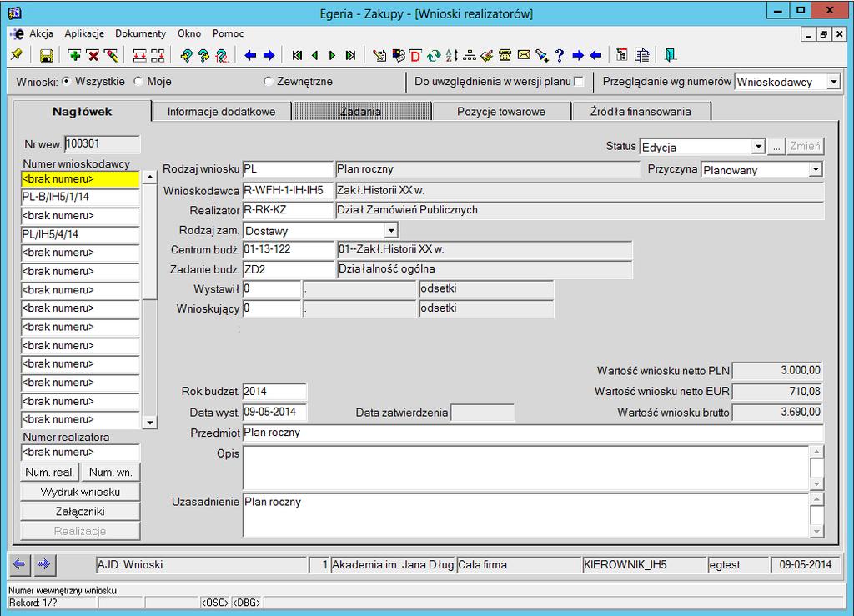Screen dimensions: 854x616
Task: Select the Moje radio button
Action: (138, 81)
